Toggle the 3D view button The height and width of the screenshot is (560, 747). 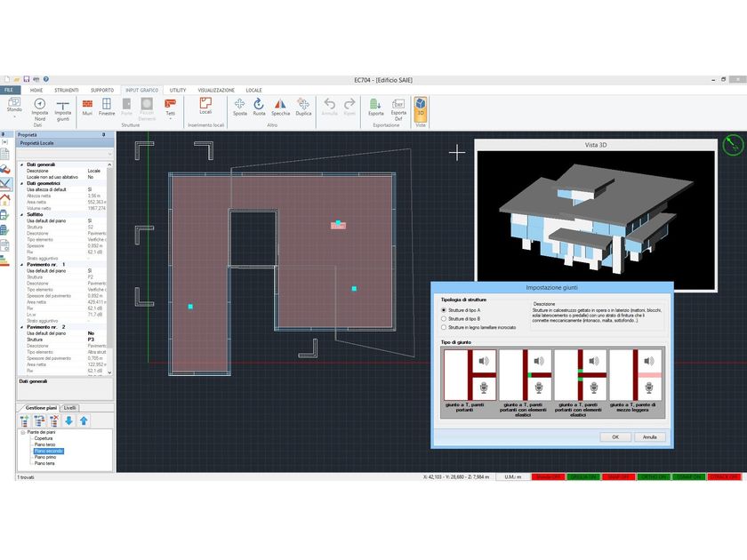coord(420,109)
